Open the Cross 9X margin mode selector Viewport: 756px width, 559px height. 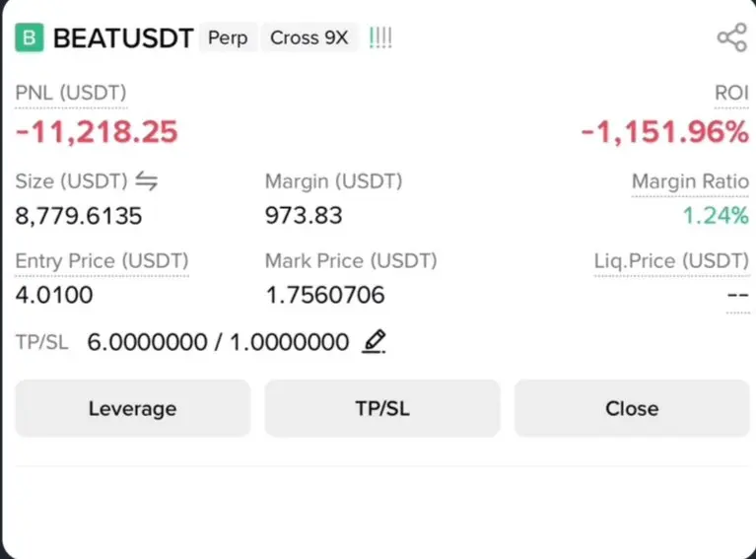point(309,38)
